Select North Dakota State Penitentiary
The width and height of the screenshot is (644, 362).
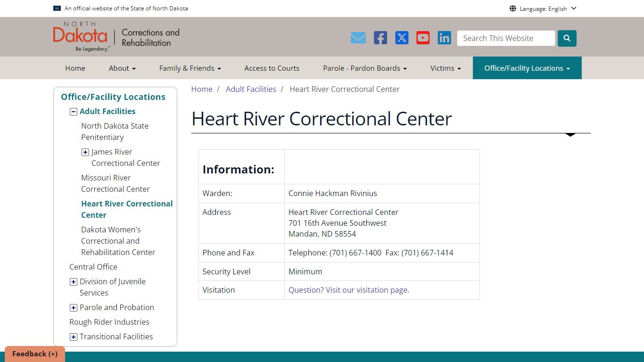(x=115, y=132)
